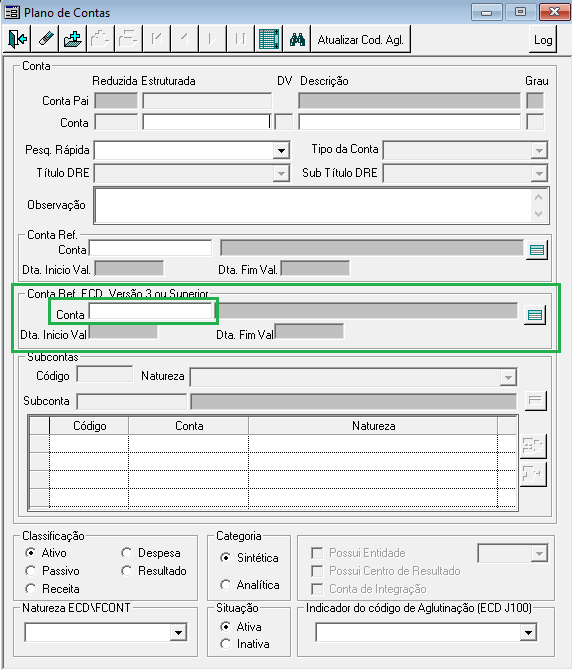Click the exit door toolbar icon
This screenshot has width=572, height=670.
coord(17,39)
